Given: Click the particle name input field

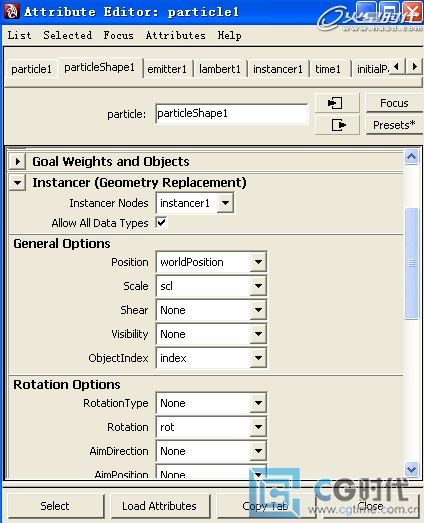Looking at the screenshot, I should pyautogui.click(x=232, y=114).
